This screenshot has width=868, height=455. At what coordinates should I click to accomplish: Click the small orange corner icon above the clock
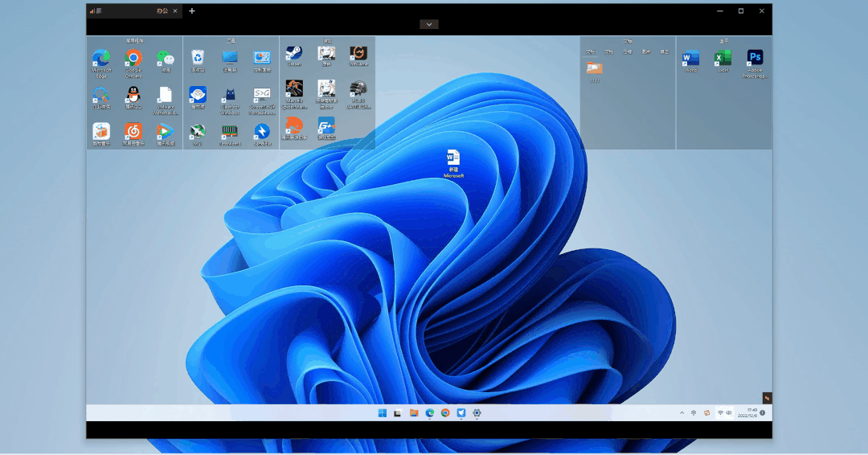click(767, 398)
